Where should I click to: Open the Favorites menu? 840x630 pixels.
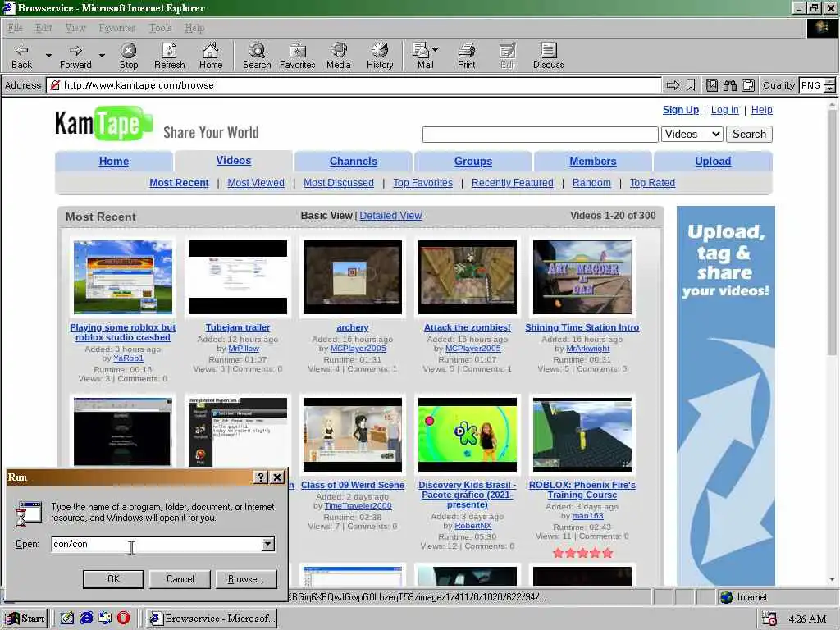pyautogui.click(x=116, y=27)
